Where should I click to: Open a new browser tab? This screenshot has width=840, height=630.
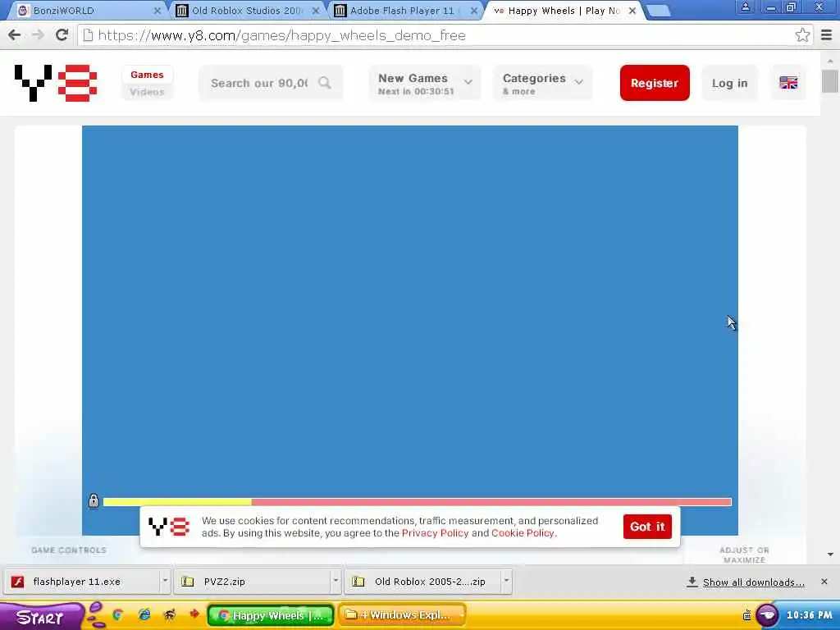tap(658, 11)
